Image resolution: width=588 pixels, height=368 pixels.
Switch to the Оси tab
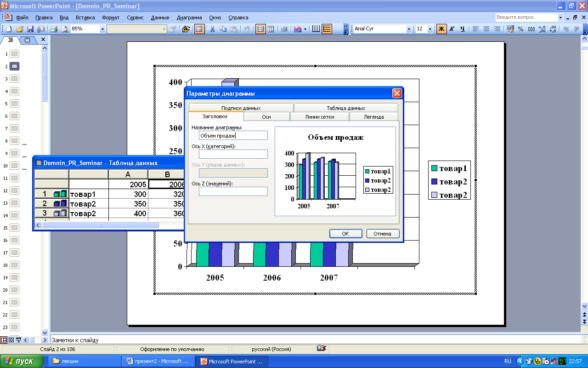point(266,117)
